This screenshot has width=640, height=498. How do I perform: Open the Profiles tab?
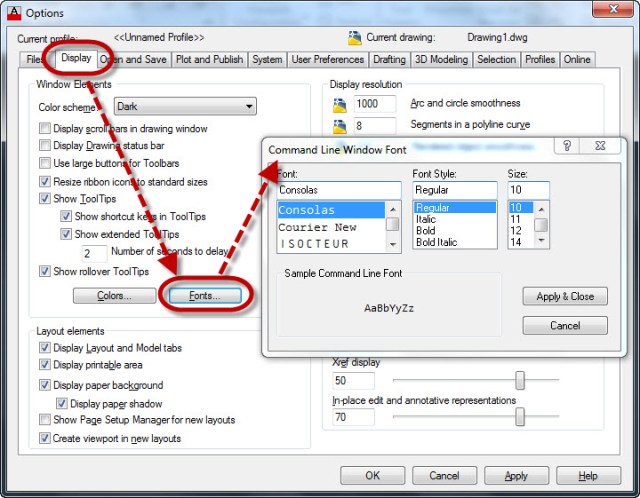[x=540, y=60]
